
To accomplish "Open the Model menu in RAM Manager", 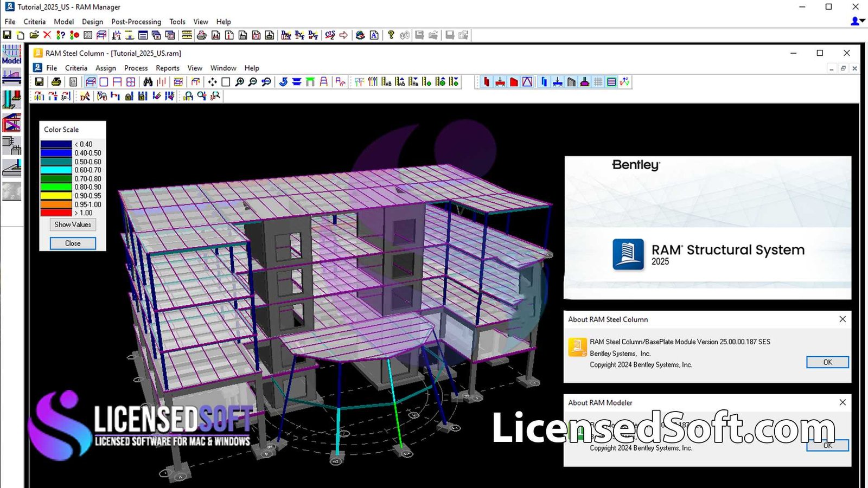I will (x=63, y=22).
